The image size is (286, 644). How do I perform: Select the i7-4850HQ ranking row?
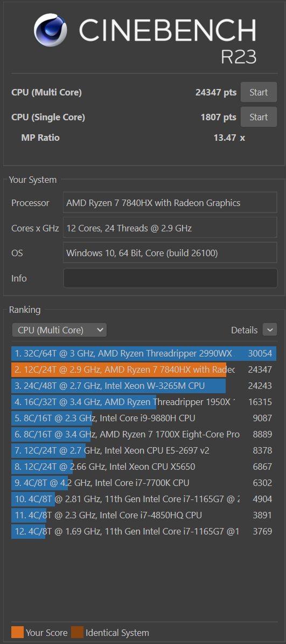click(144, 515)
